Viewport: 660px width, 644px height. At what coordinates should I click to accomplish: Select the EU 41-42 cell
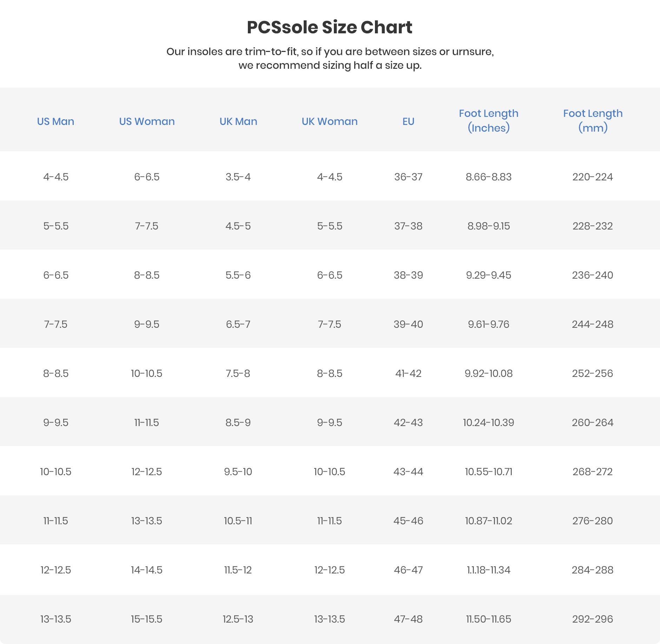408,373
